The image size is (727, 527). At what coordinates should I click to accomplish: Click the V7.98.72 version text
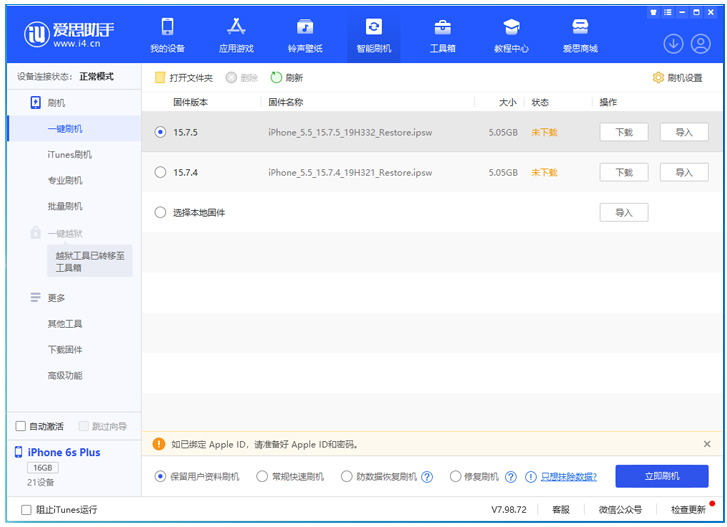pyautogui.click(x=509, y=510)
